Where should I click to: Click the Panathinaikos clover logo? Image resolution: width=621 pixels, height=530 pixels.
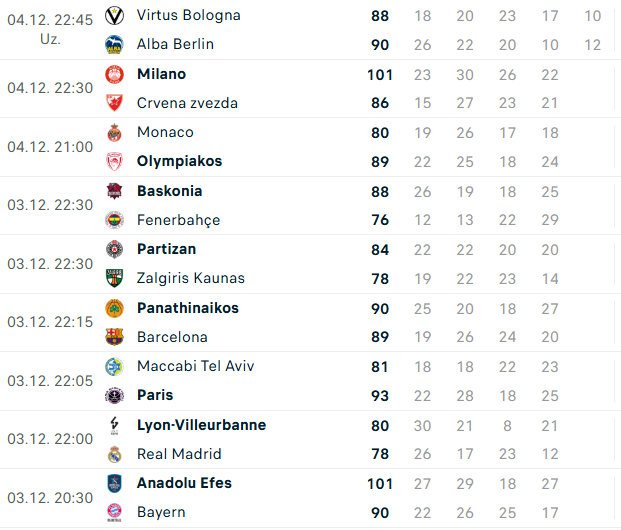coord(114,308)
